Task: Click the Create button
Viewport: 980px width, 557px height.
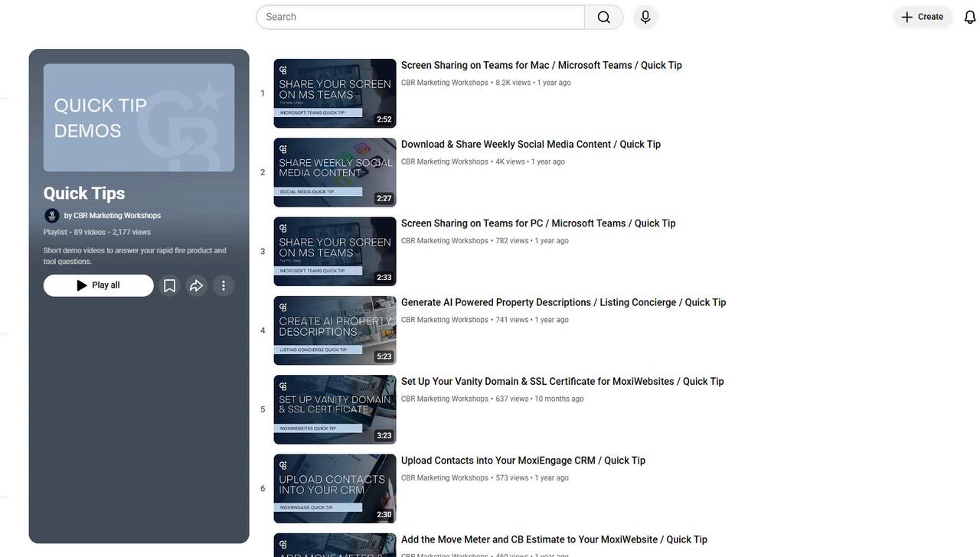Action: (923, 17)
